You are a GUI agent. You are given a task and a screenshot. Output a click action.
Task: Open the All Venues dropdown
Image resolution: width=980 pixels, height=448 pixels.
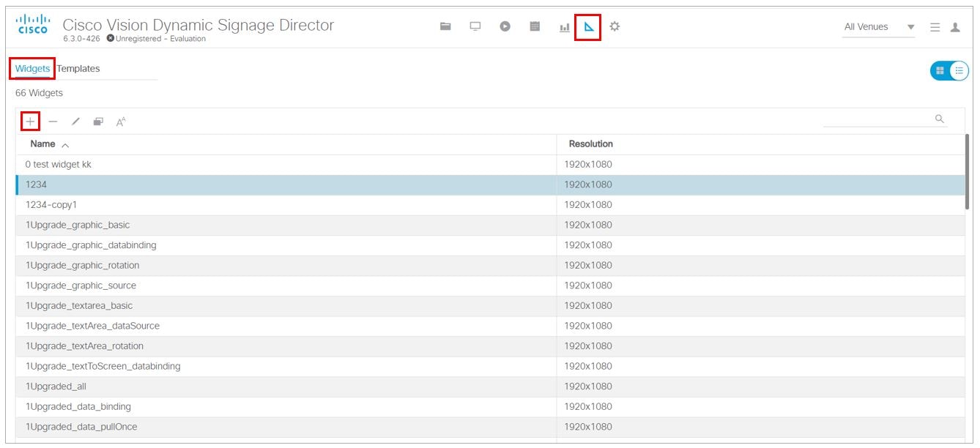(x=877, y=26)
